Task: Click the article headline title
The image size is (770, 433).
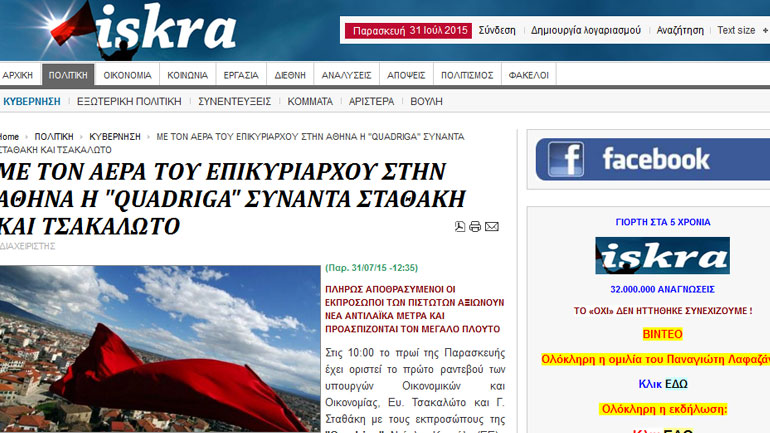Action: [x=232, y=199]
